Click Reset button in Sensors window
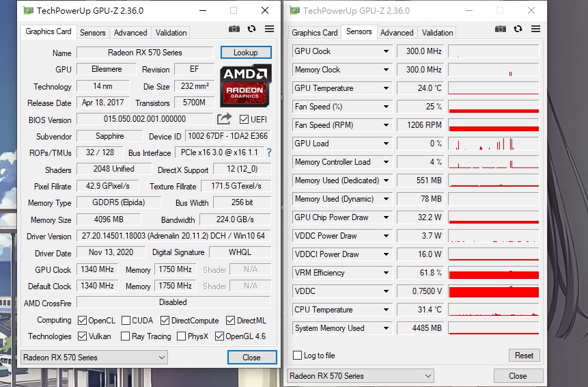The image size is (588, 387). 524,355
